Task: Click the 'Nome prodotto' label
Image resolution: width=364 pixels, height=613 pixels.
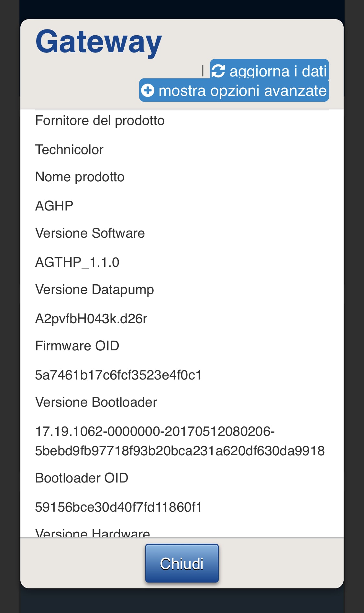Action: click(x=80, y=177)
